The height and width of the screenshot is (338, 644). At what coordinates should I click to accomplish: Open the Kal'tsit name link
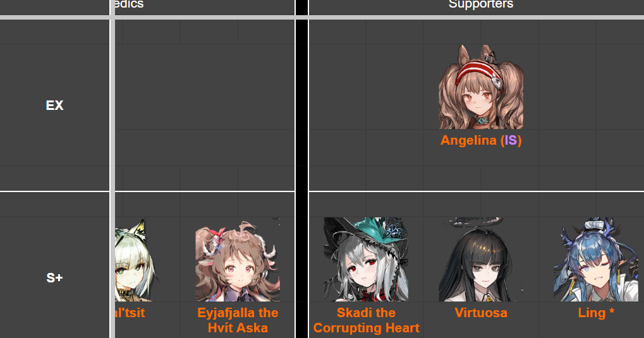coord(130,313)
